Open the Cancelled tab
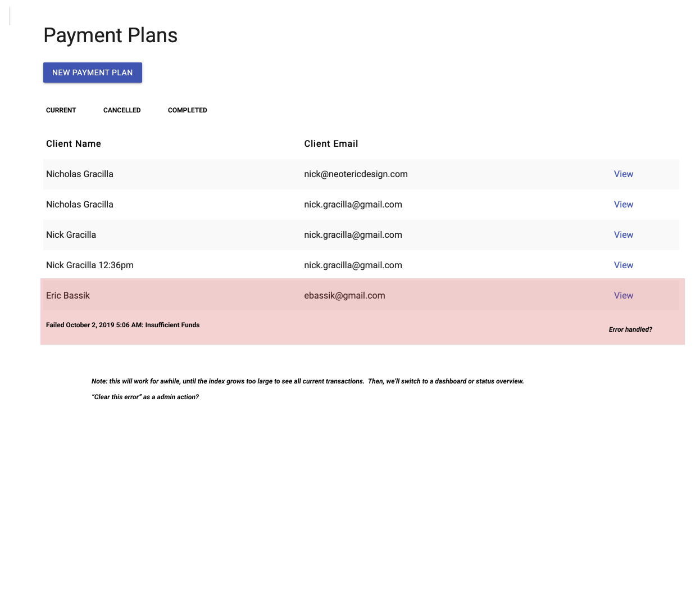 coord(122,110)
